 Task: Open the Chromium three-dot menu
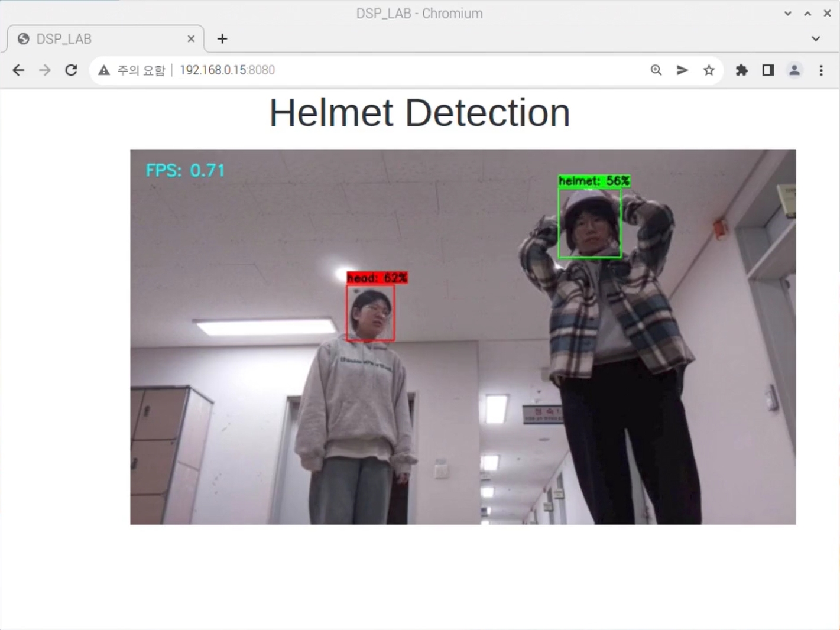821,70
